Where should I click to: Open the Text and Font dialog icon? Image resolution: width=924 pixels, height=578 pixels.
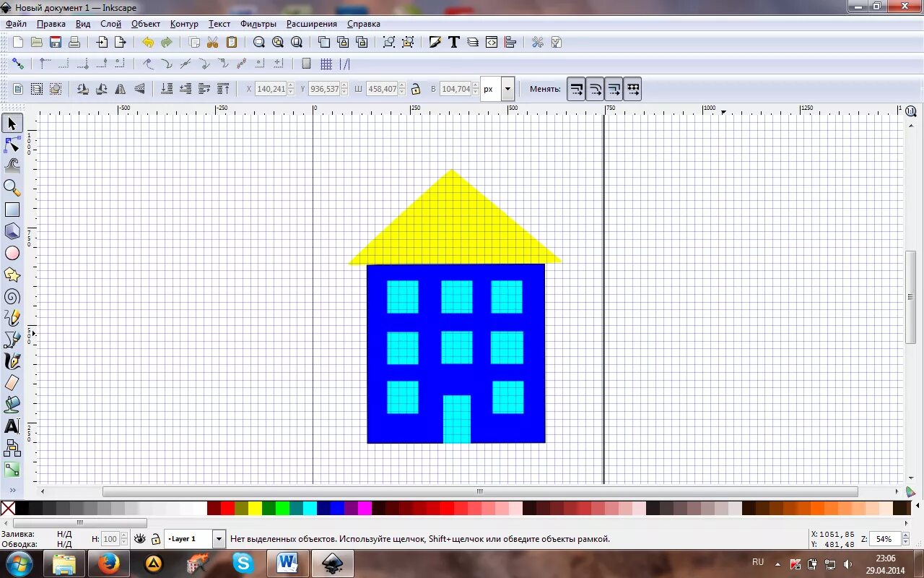coord(454,42)
